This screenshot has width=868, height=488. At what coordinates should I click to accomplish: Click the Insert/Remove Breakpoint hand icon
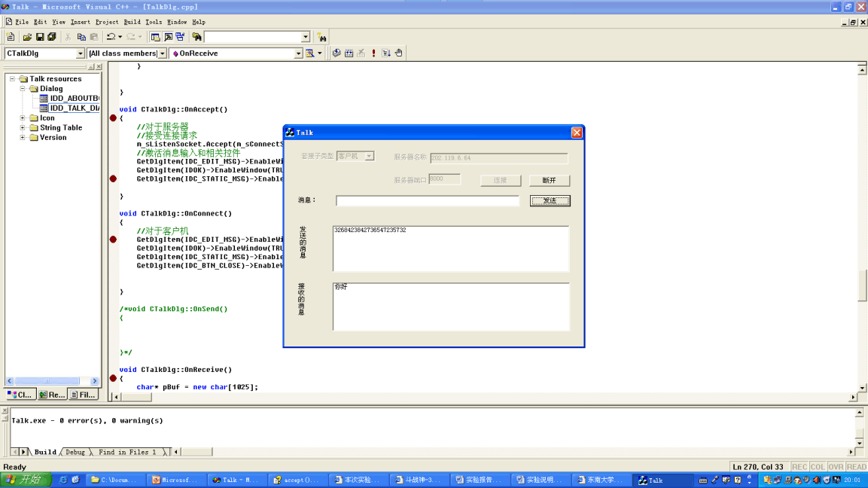click(x=398, y=53)
